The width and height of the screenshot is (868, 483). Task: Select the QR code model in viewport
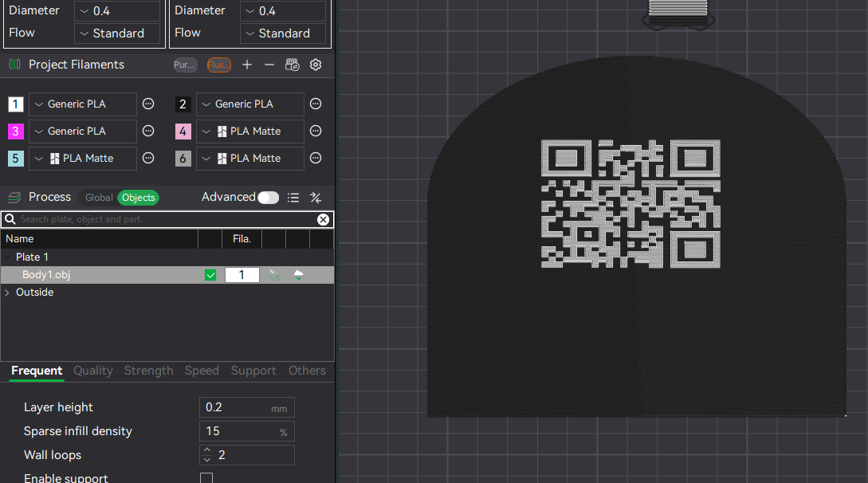click(x=630, y=203)
